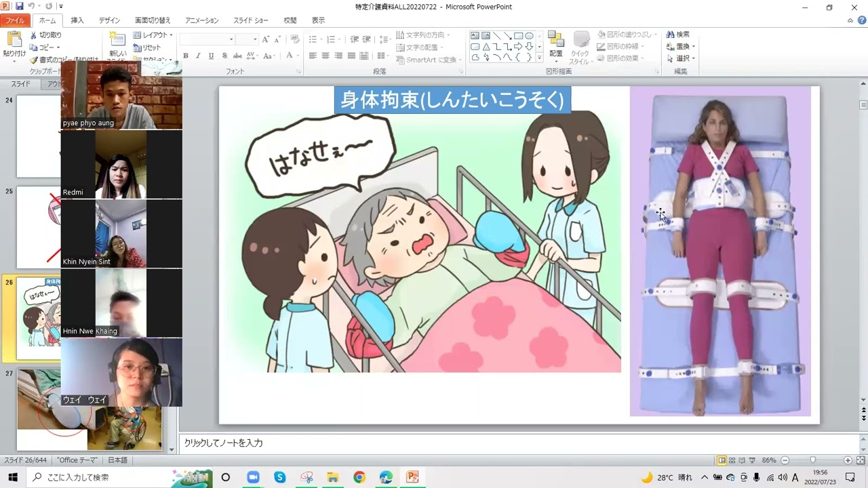
Task: Open 図形の効果 (Shape Effects) dropdown
Action: (x=620, y=59)
